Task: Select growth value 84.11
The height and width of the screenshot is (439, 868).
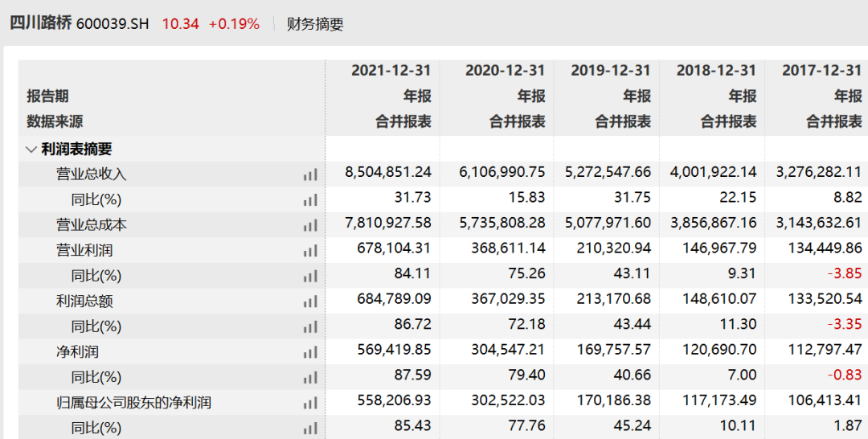Action: tap(412, 273)
